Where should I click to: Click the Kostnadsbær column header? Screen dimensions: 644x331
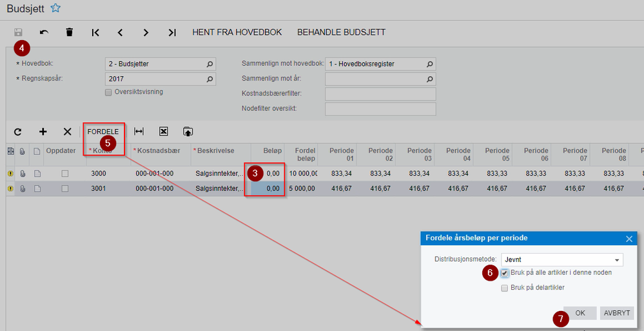(161, 155)
